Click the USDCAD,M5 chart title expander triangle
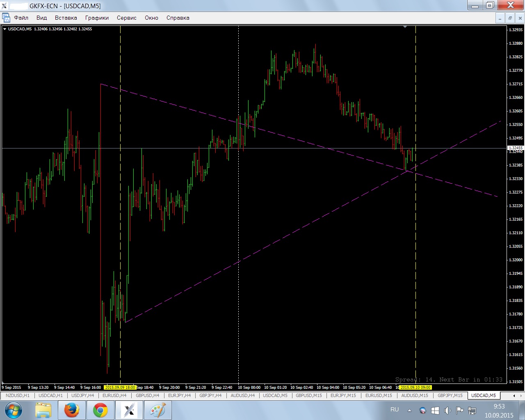 click(5, 29)
